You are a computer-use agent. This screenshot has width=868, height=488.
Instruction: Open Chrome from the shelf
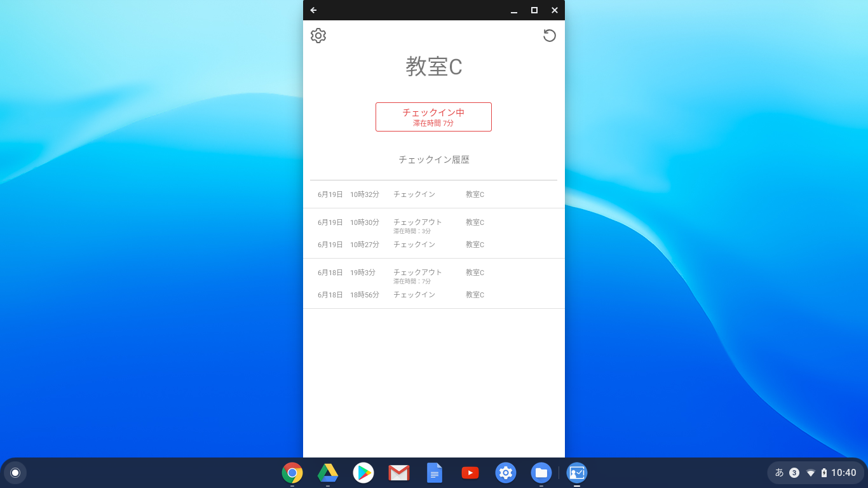pos(292,473)
